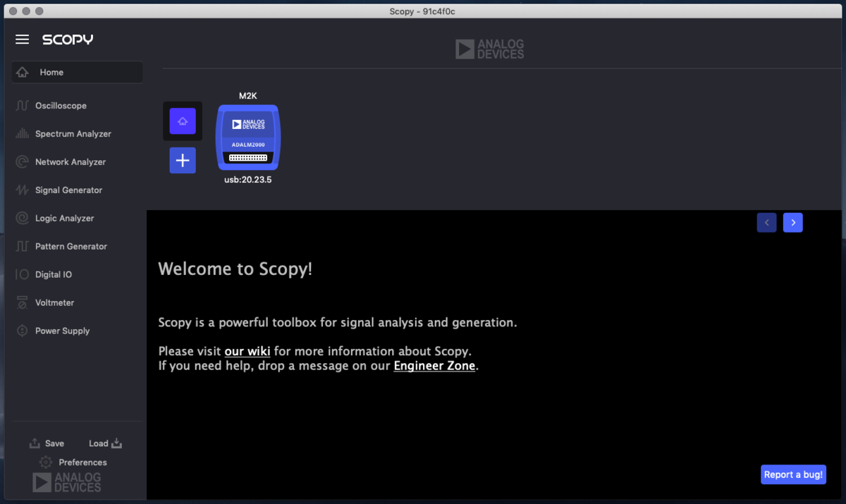Select the Home menu label
The height and width of the screenshot is (504, 846).
click(51, 73)
